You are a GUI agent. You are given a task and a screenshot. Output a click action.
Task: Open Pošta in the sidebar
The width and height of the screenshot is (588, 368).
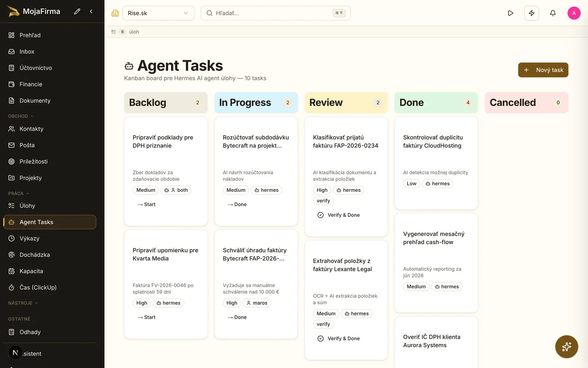coord(50,145)
